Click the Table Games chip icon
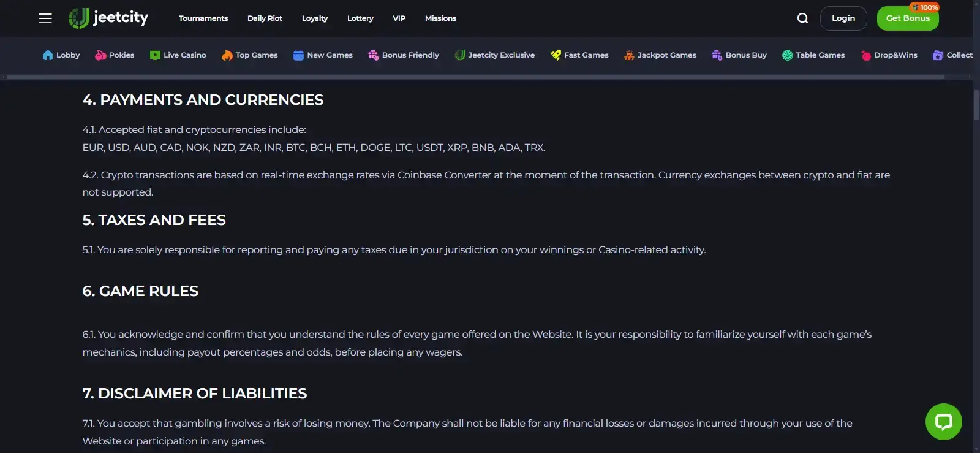This screenshot has width=980, height=453. [787, 55]
